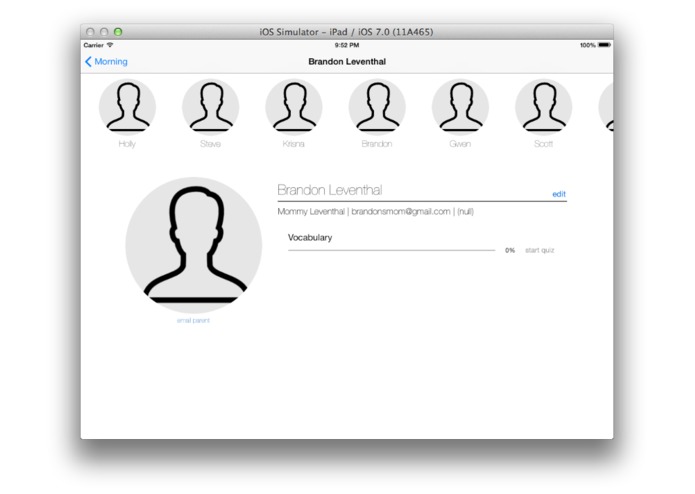Click the Carrier label in status bar

point(94,45)
